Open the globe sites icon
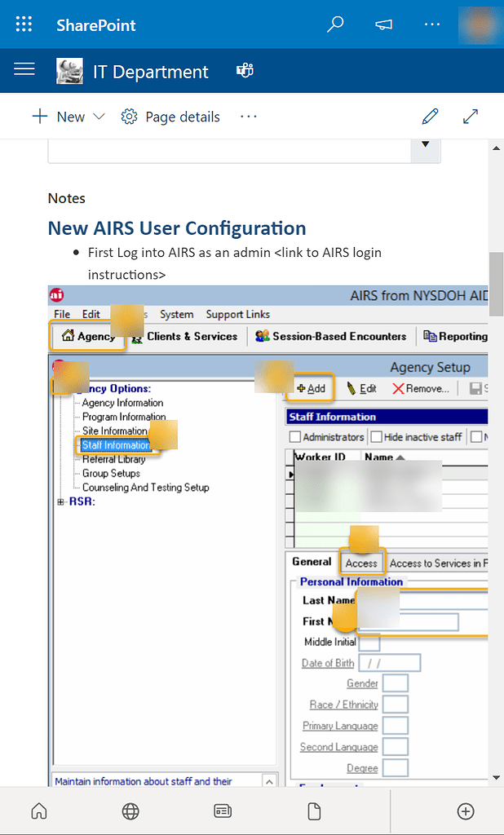Screen dimensions: 504x835 click(130, 811)
